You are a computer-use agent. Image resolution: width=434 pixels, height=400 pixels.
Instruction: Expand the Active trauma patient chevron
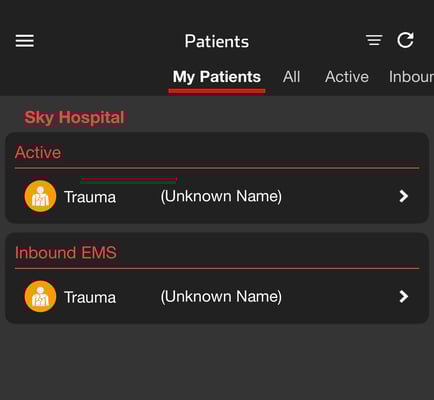pyautogui.click(x=404, y=196)
